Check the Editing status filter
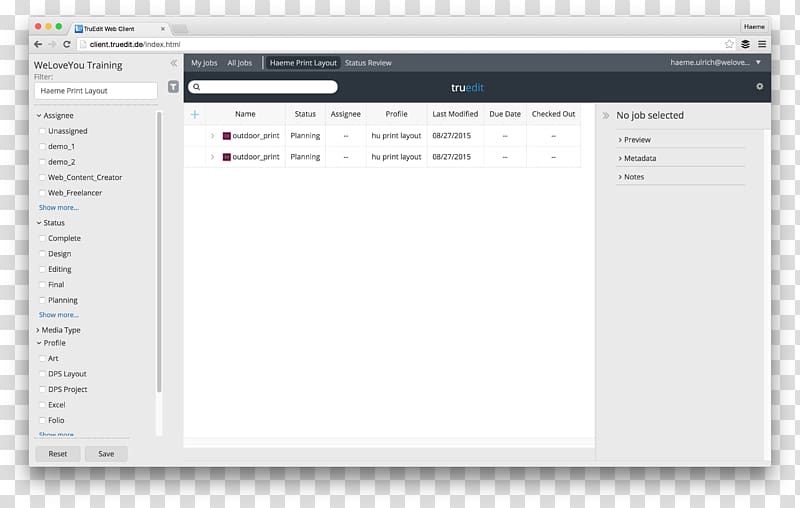Viewport: 800px width, 508px height. point(42,269)
